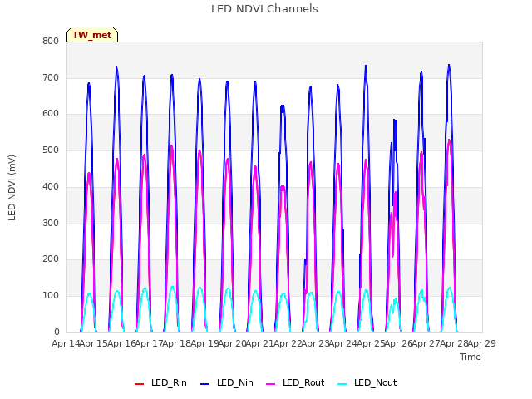This screenshot has width=532, height=399.
Task: Click the y-axis label LED NDVI (mV)
Action: click(x=12, y=188)
